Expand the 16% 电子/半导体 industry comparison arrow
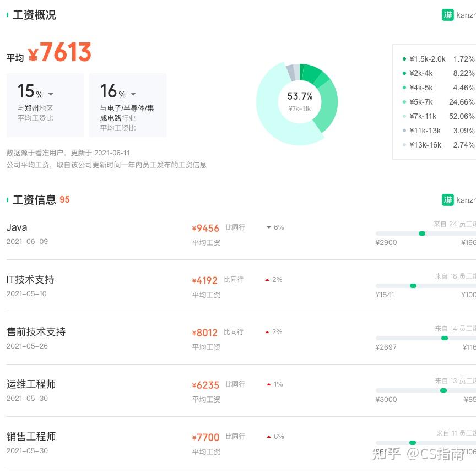This screenshot has height=473, width=476. click(133, 94)
